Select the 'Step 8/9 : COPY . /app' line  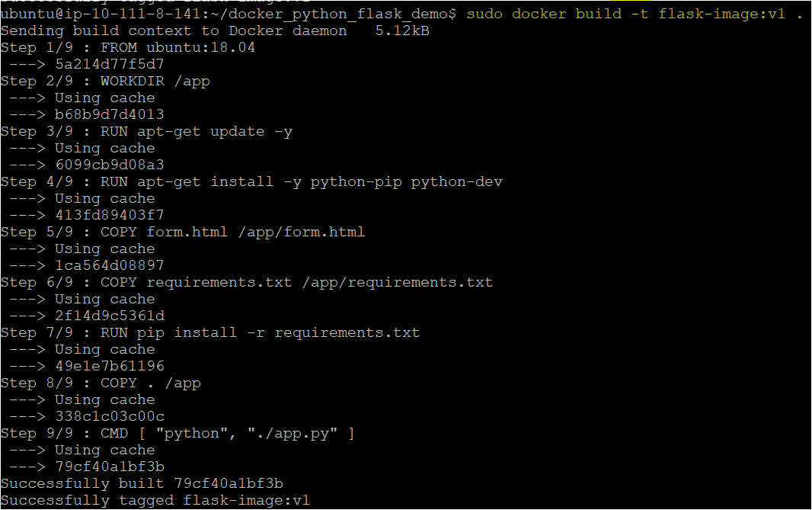coord(101,383)
